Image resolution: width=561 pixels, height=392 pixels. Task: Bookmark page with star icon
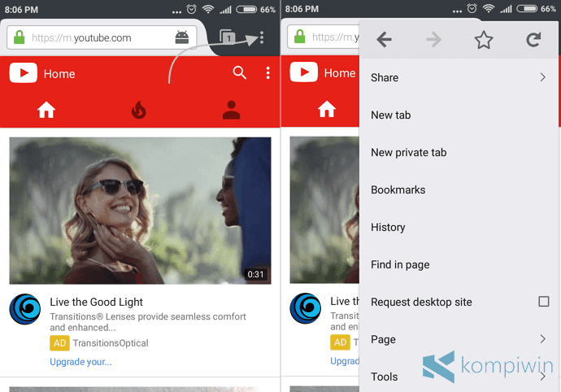(484, 39)
